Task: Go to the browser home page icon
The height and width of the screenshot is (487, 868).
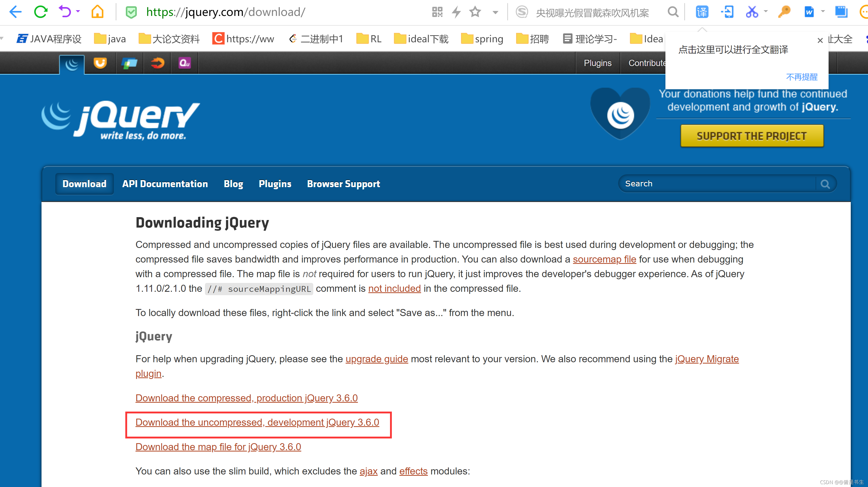Action: (97, 12)
